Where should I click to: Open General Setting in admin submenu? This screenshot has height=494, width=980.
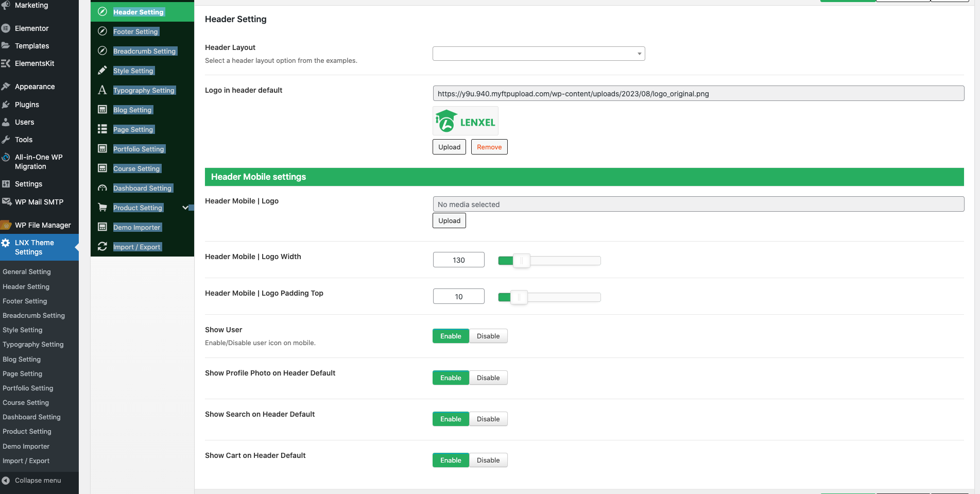pos(27,271)
